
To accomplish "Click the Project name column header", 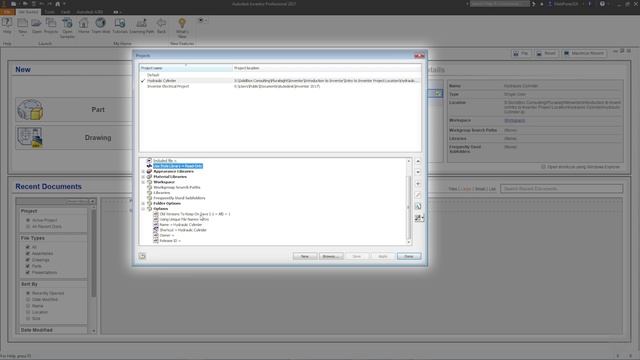I will click(186, 68).
